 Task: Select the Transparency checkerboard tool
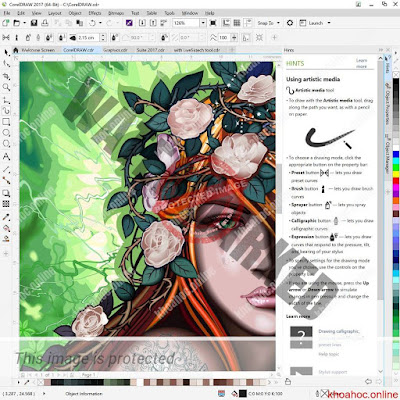pyautogui.click(x=6, y=204)
